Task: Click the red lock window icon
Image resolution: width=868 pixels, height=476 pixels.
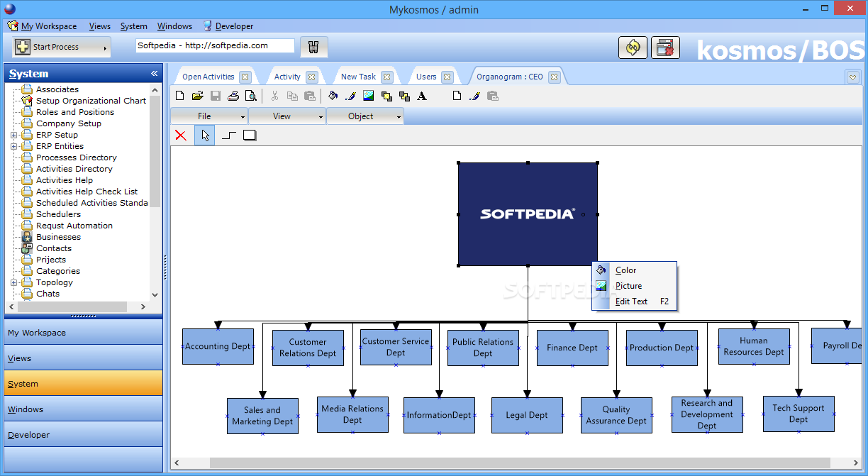Action: point(665,48)
